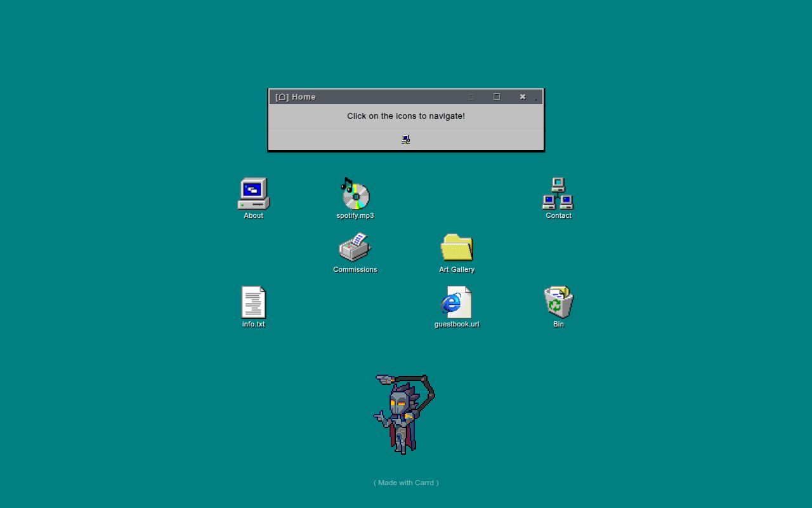This screenshot has width=812, height=508.
Task: Open the Commissions printer icon
Action: (x=355, y=248)
